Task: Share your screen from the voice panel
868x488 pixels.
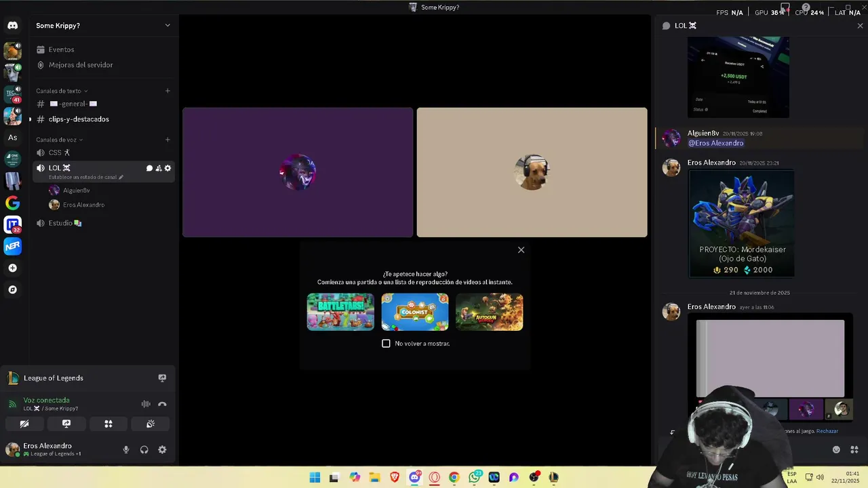Action: coord(66,424)
